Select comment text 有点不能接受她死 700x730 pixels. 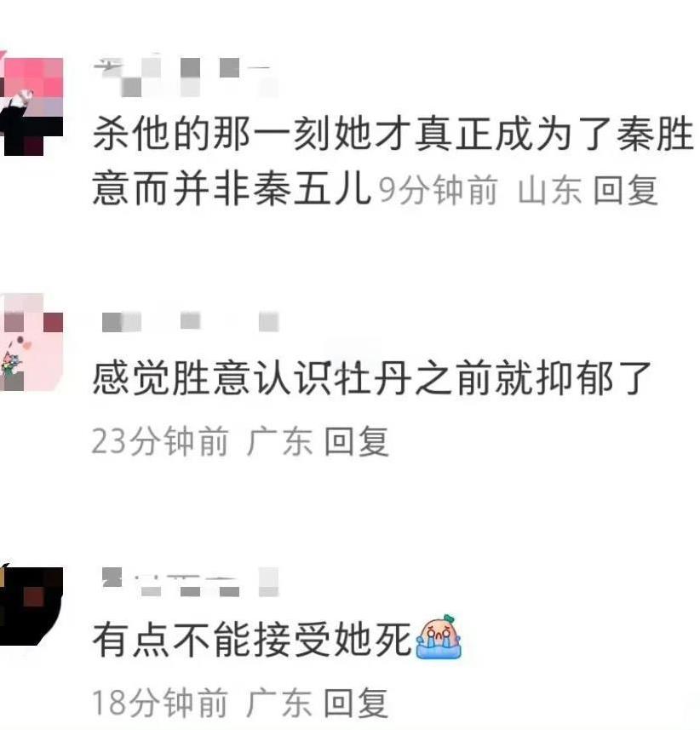[x=252, y=640]
